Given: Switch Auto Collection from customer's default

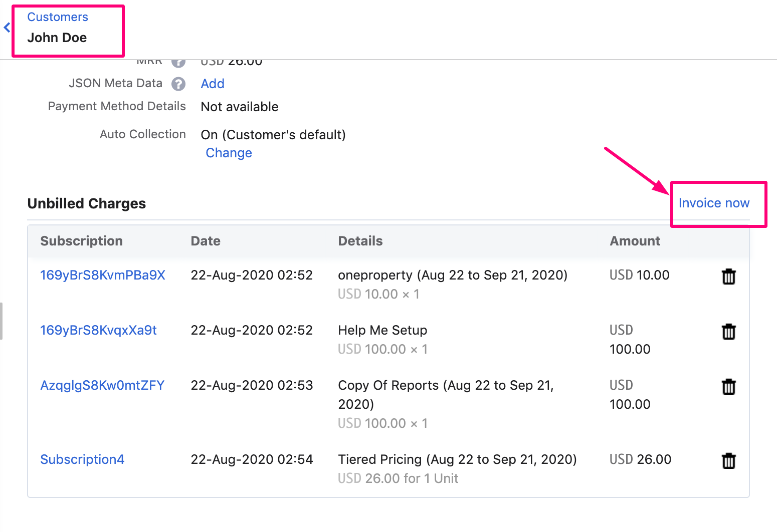Looking at the screenshot, I should tap(229, 153).
